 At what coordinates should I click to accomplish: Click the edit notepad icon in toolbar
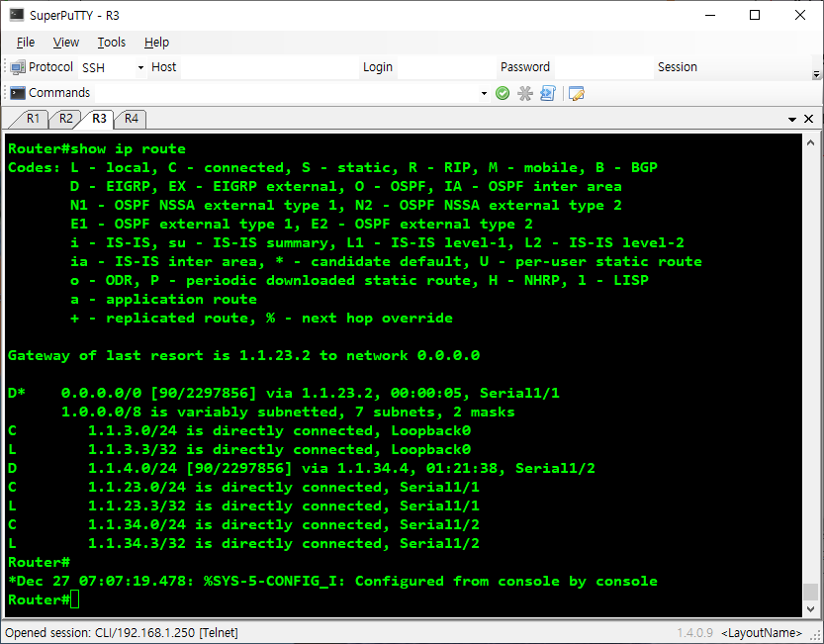[x=576, y=94]
